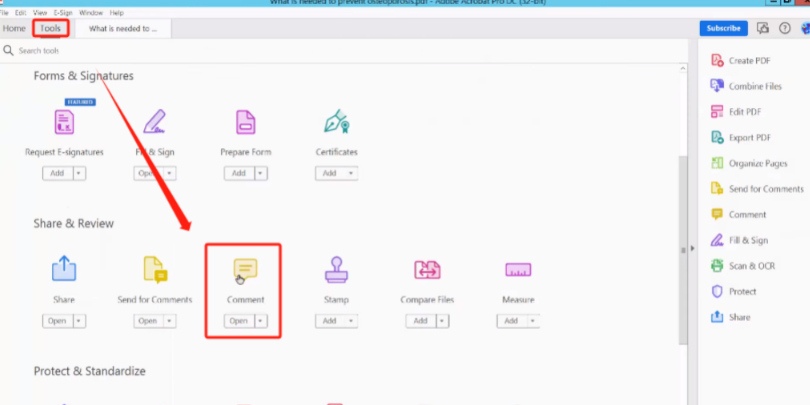The height and width of the screenshot is (405, 810).
Task: Click Share shortcut in the right pane
Action: (731, 317)
